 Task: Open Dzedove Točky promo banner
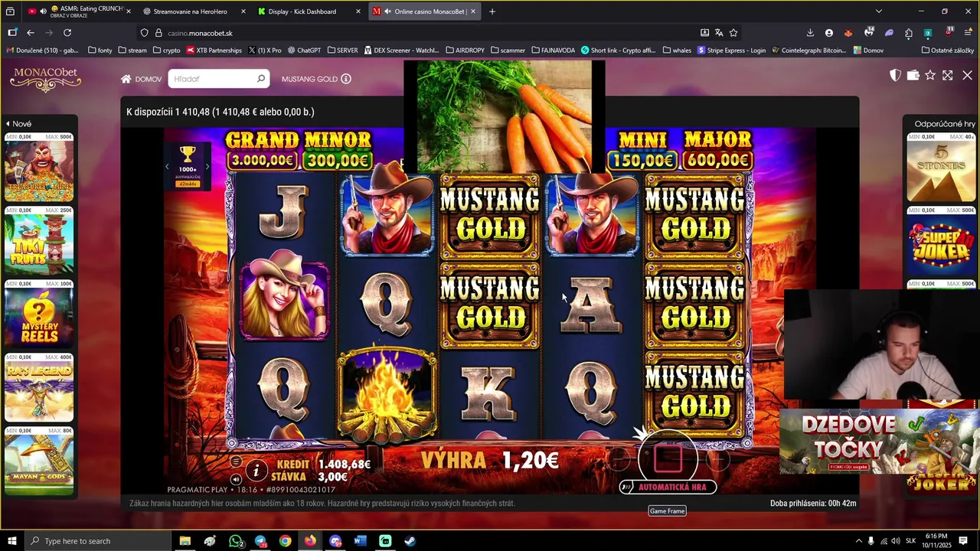pos(879,442)
